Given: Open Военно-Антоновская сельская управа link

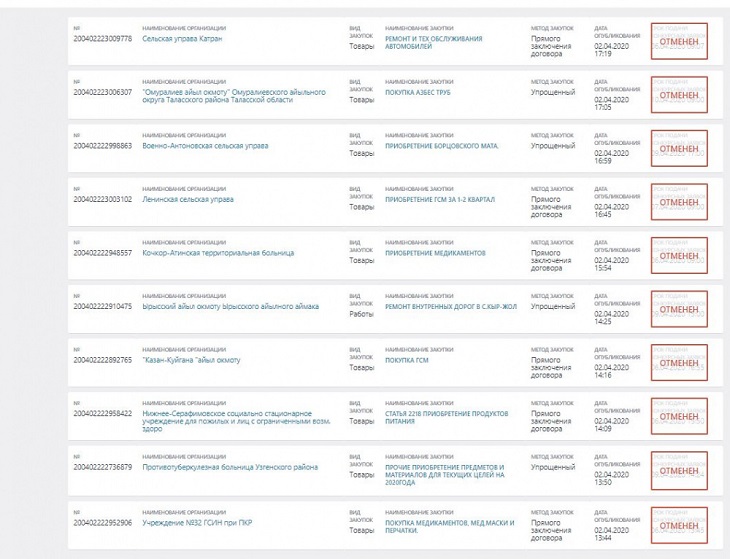Looking at the screenshot, I should [206, 146].
